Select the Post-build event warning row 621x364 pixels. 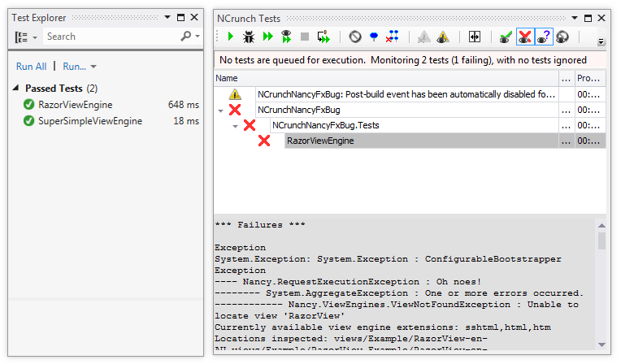406,94
